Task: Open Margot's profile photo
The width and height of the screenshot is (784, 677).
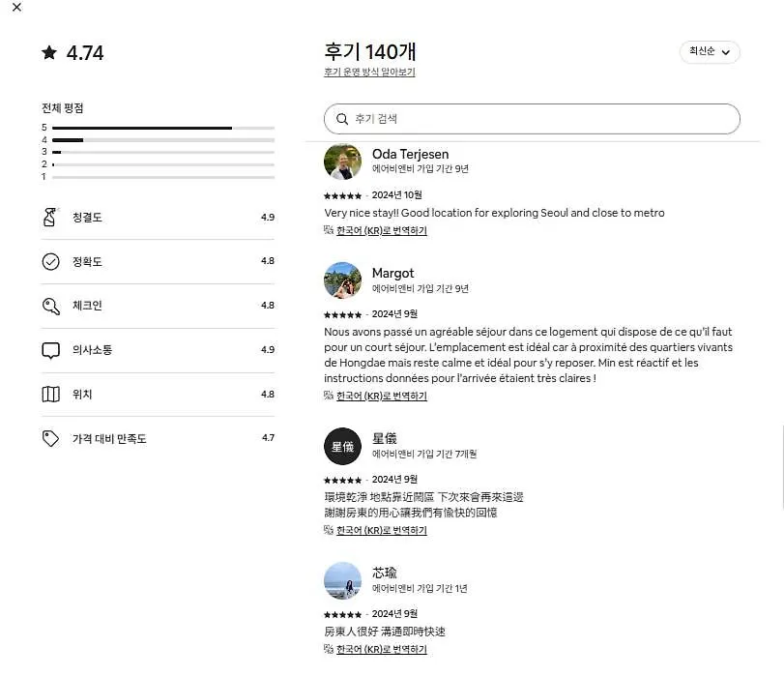Action: point(342,280)
